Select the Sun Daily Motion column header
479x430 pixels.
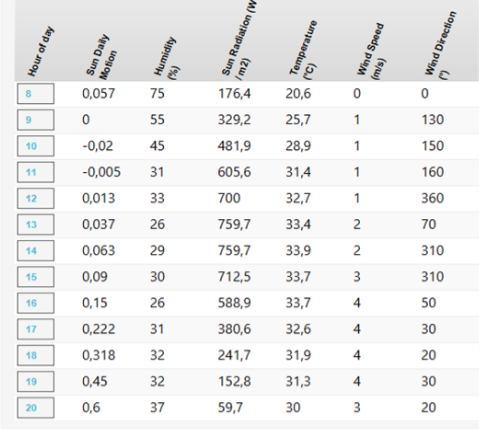[102, 57]
